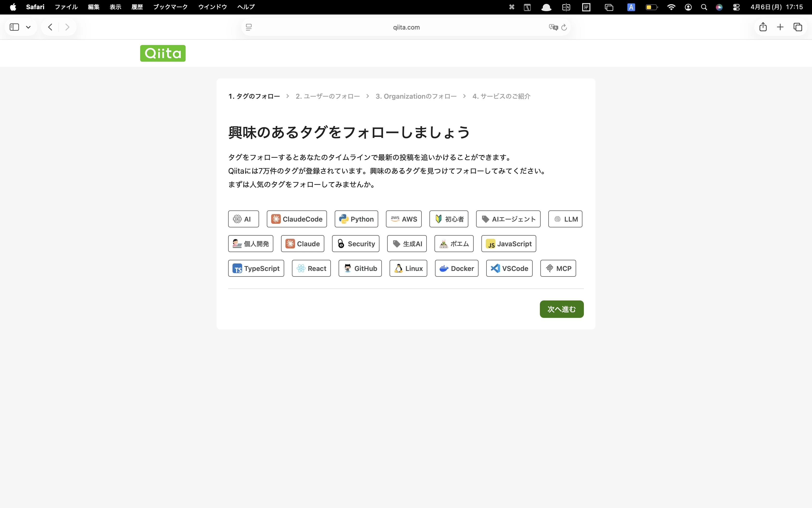This screenshot has height=508, width=812.
Task: Follow the Docker tag
Action: [x=457, y=269]
